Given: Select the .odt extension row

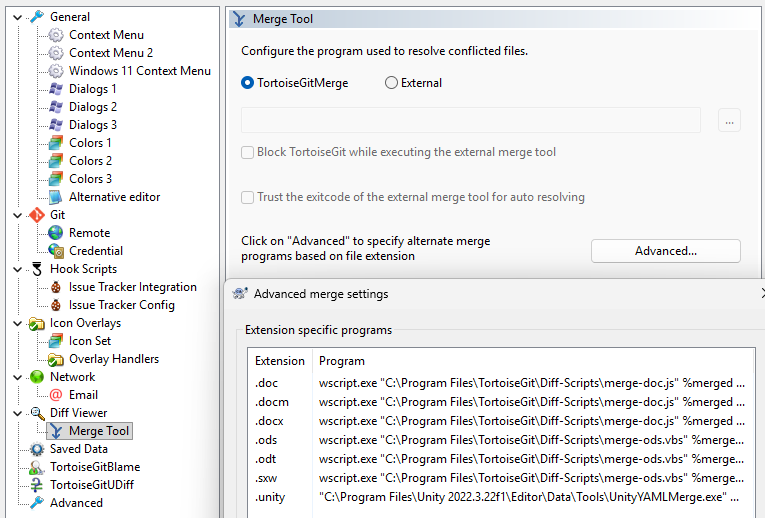Looking at the screenshot, I should (x=500, y=459).
